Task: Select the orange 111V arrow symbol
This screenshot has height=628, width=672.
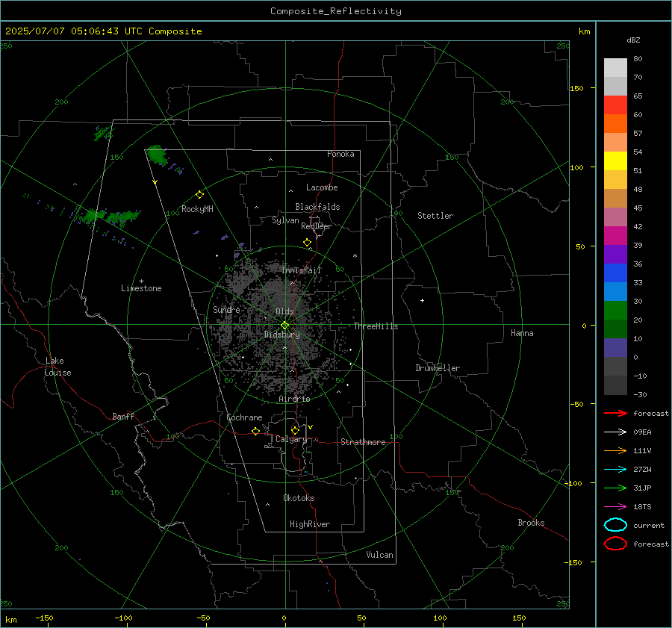Action: [615, 450]
